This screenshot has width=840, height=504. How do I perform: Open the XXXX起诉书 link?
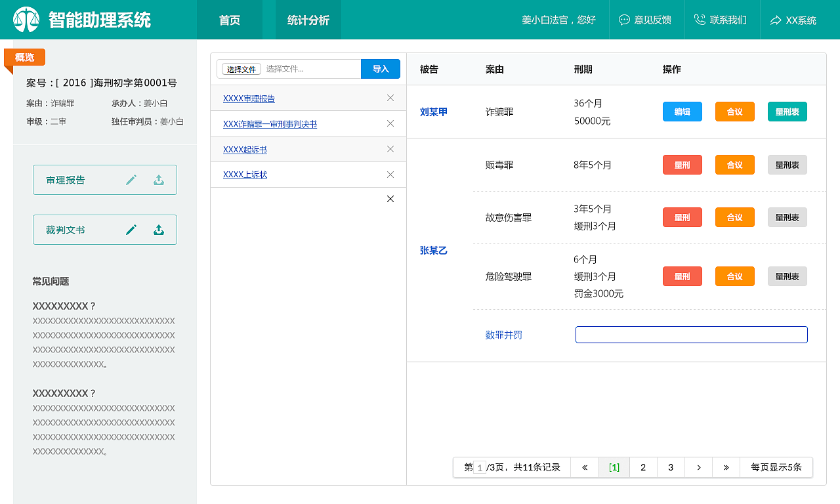(245, 150)
